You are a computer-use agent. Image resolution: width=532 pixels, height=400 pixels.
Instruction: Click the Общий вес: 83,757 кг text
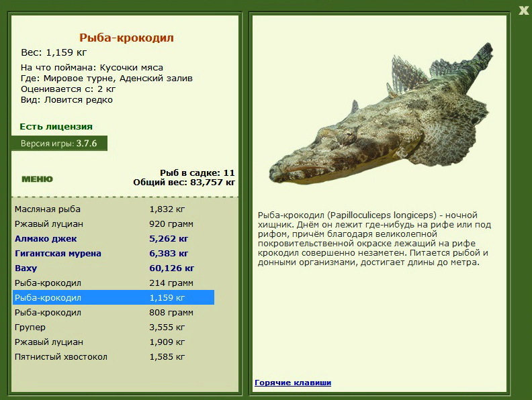[x=184, y=182]
